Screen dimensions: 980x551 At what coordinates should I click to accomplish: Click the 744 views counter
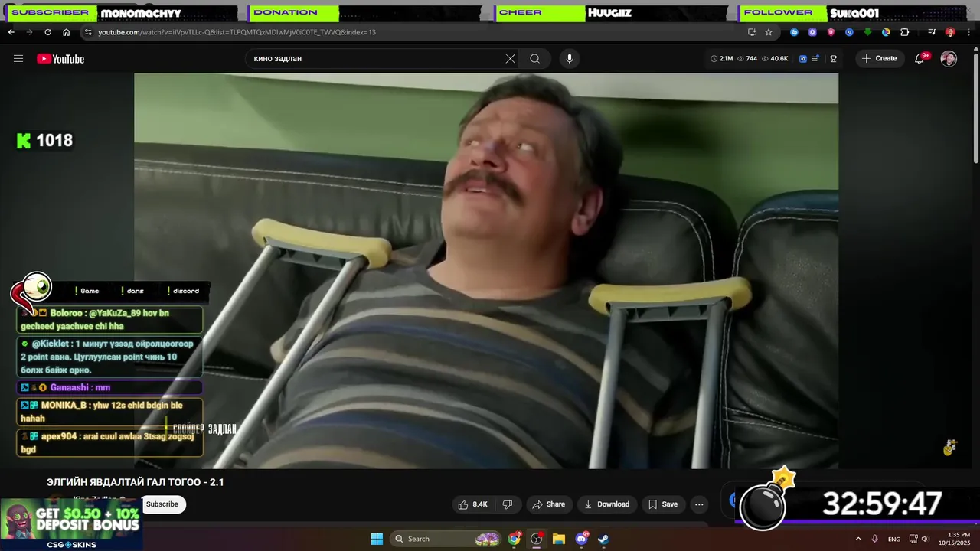click(x=747, y=59)
